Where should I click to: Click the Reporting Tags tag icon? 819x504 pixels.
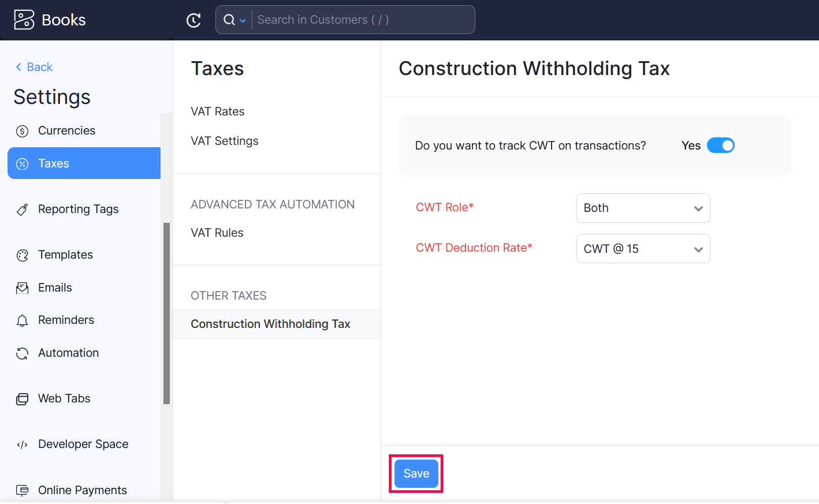[x=22, y=209]
